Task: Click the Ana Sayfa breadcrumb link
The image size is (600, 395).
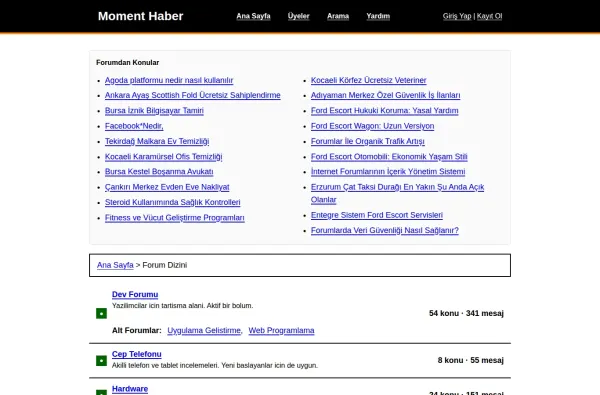Action: pos(115,265)
